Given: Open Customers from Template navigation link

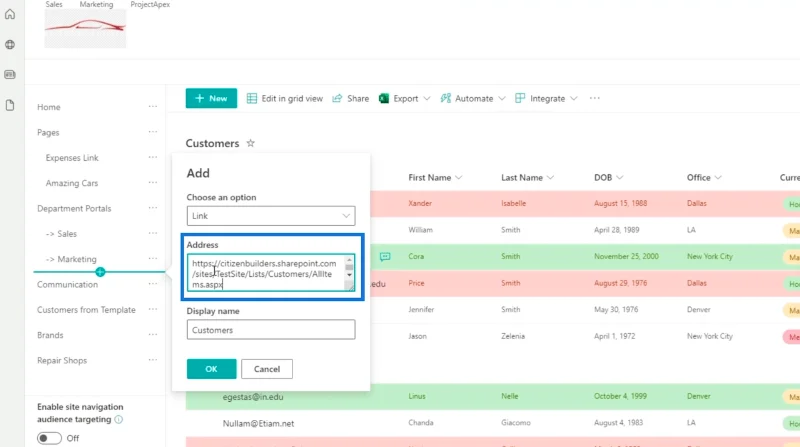Looking at the screenshot, I should pos(86,310).
